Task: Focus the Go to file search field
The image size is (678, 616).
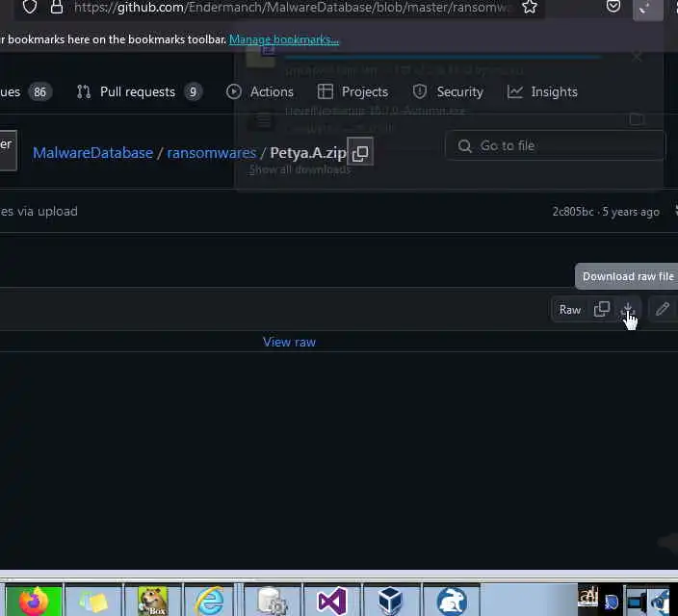Action: 555,145
